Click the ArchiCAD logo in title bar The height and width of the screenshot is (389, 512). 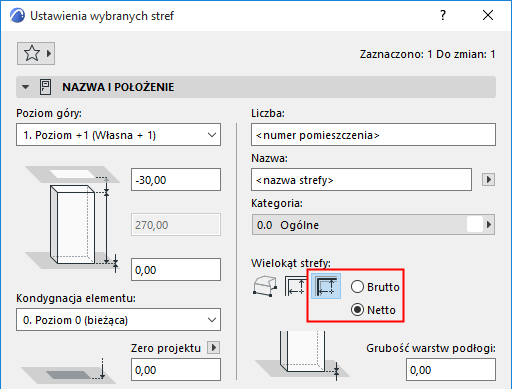[17, 16]
